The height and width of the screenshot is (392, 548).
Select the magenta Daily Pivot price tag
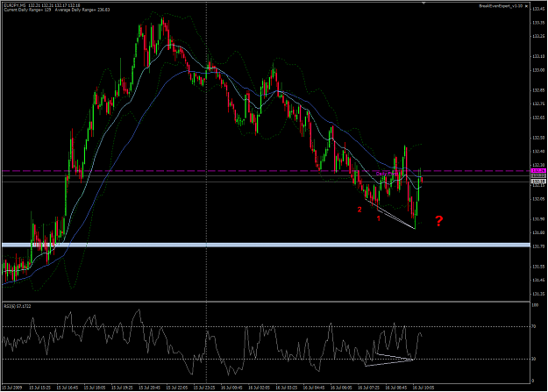point(537,170)
